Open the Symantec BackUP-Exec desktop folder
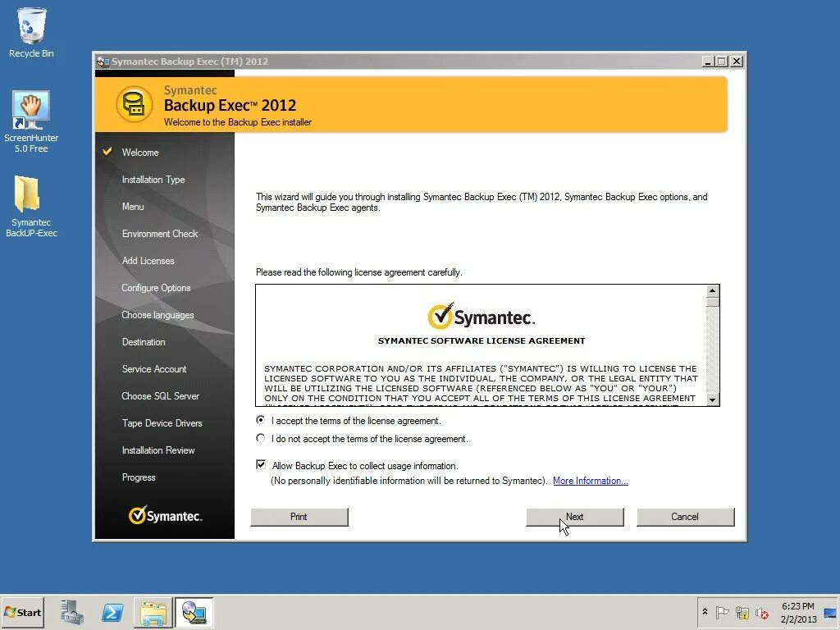The width and height of the screenshot is (840, 630). pos(31,206)
